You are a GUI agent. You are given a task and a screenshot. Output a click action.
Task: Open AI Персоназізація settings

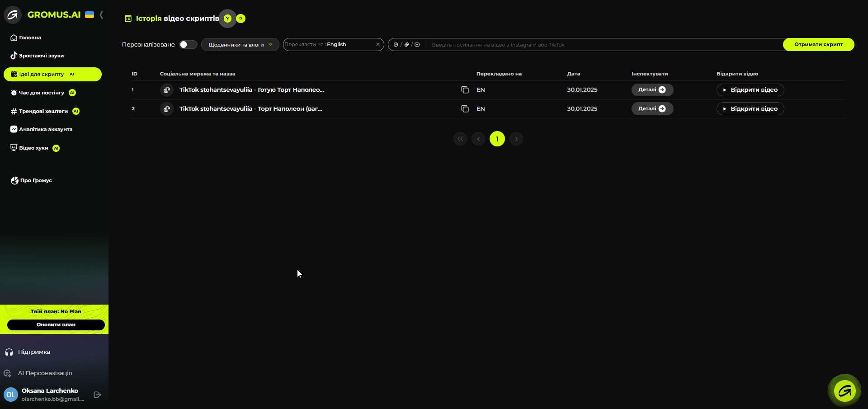[x=38, y=373]
